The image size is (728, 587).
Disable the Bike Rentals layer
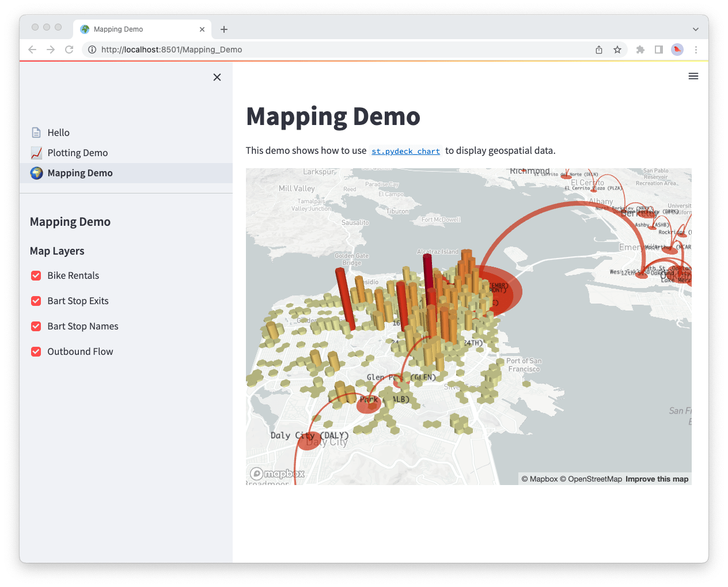tap(36, 275)
